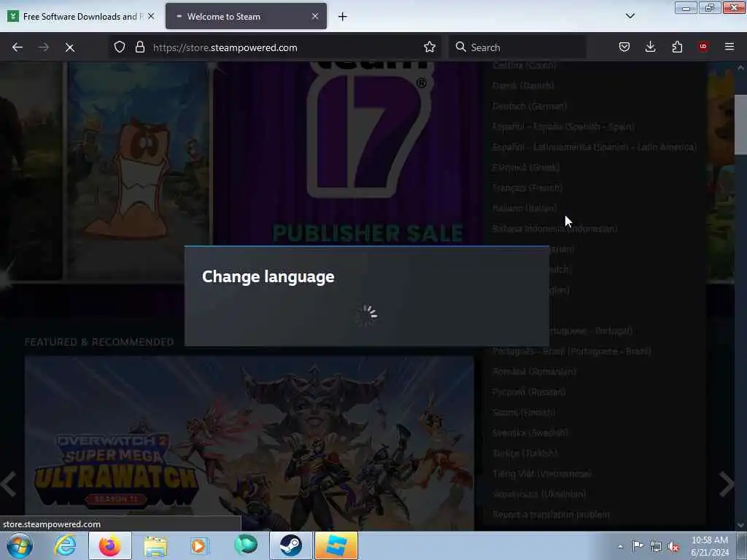The image size is (747, 560).
Task: Pick the Greek language entry
Action: 526,167
